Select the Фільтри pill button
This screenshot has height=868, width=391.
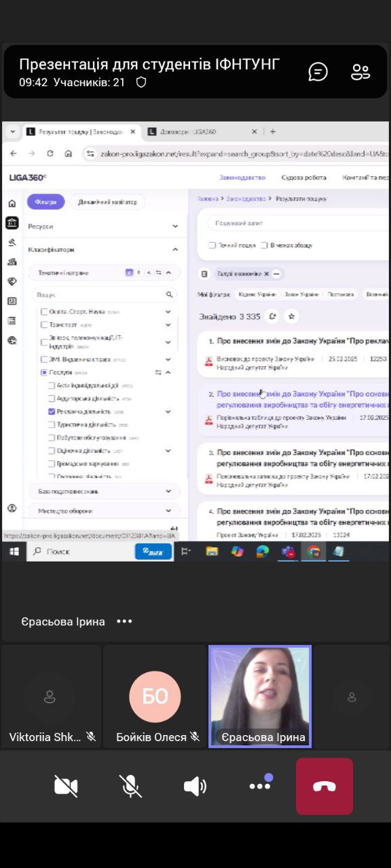[x=45, y=201]
